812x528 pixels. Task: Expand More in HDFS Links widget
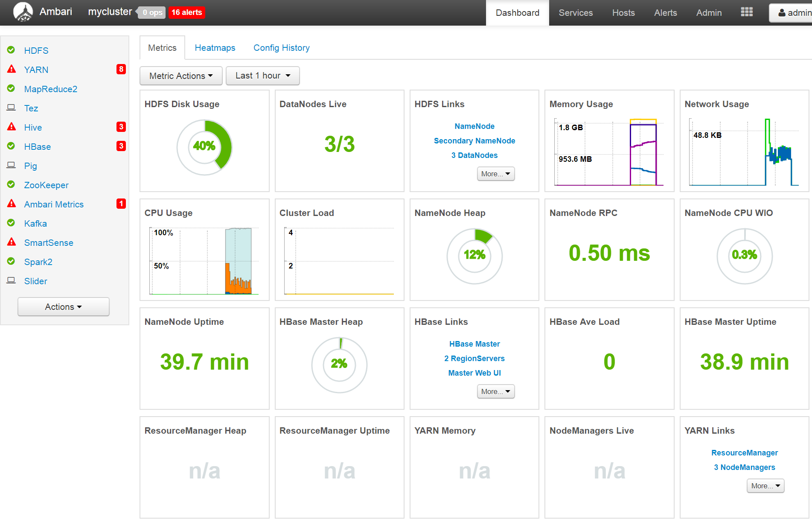pos(496,174)
